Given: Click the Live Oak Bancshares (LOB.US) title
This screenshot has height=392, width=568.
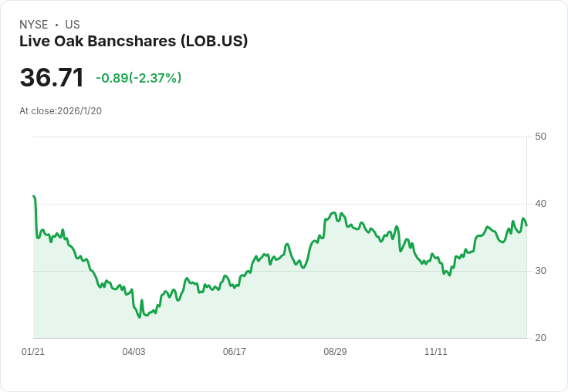Looking at the screenshot, I should [x=134, y=41].
